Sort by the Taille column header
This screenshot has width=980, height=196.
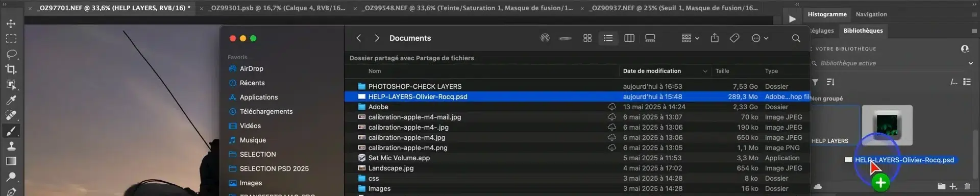pyautogui.click(x=722, y=71)
